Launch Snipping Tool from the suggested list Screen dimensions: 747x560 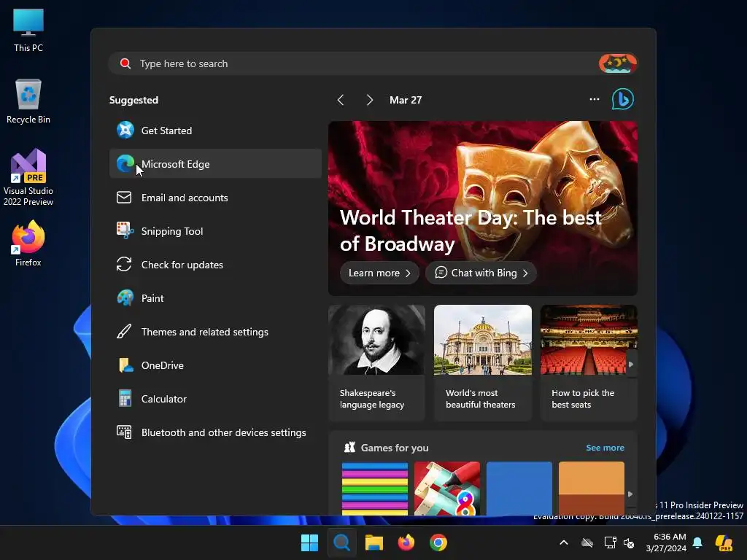(215, 231)
